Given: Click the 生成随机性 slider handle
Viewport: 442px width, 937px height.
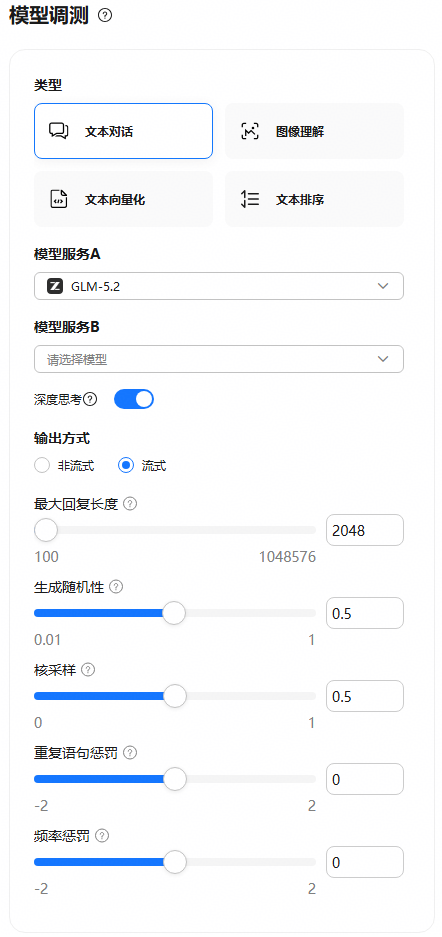Looking at the screenshot, I should [x=174, y=613].
